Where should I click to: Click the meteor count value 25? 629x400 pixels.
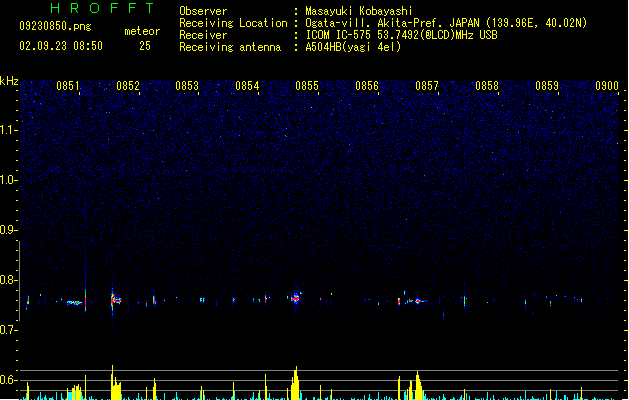145,46
